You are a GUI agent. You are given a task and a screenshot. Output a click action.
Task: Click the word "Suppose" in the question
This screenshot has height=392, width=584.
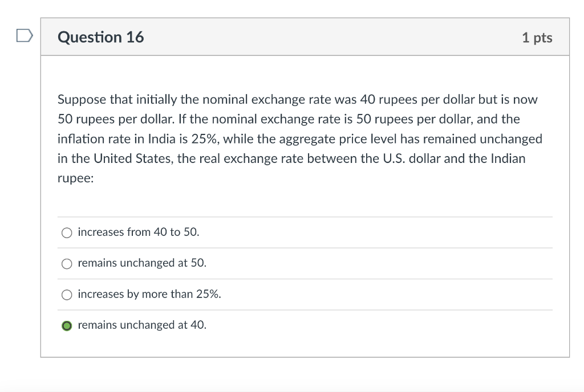[x=82, y=100]
